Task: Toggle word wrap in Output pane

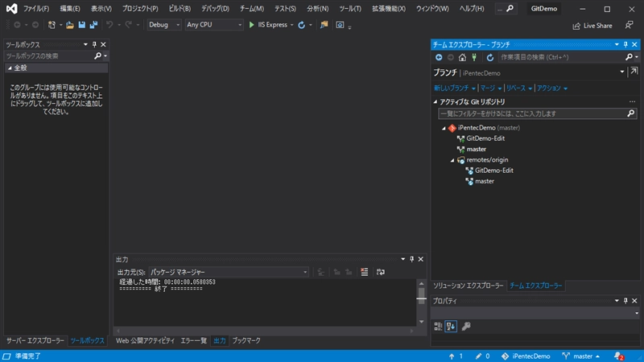Action: click(x=381, y=272)
